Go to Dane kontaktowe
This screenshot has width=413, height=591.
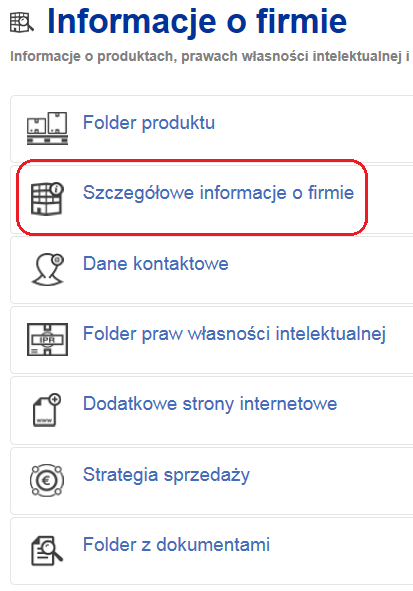pos(156,263)
